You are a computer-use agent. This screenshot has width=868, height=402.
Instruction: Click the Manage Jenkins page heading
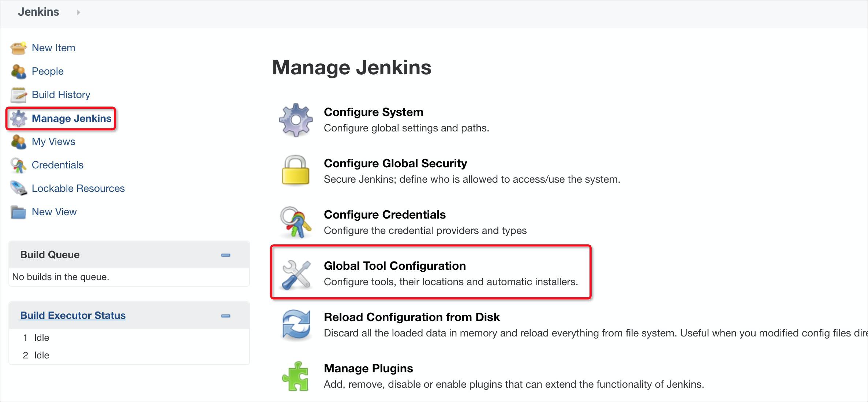352,67
